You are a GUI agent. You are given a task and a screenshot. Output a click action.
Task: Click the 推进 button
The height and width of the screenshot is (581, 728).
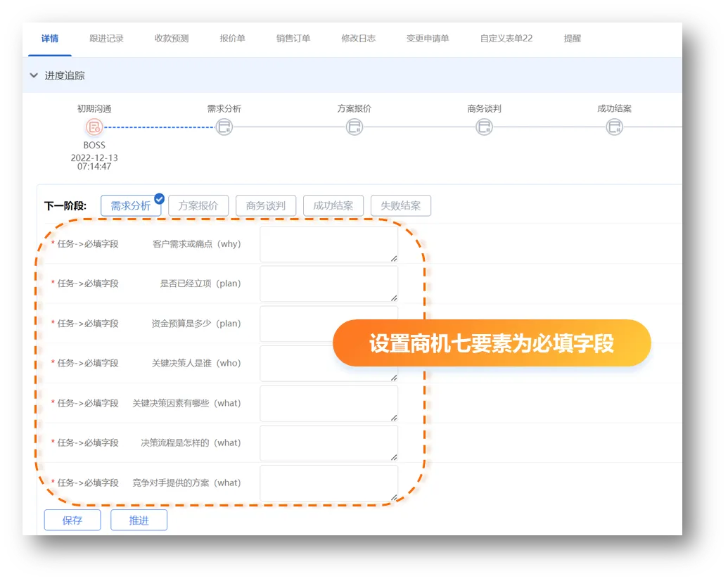pyautogui.click(x=139, y=521)
